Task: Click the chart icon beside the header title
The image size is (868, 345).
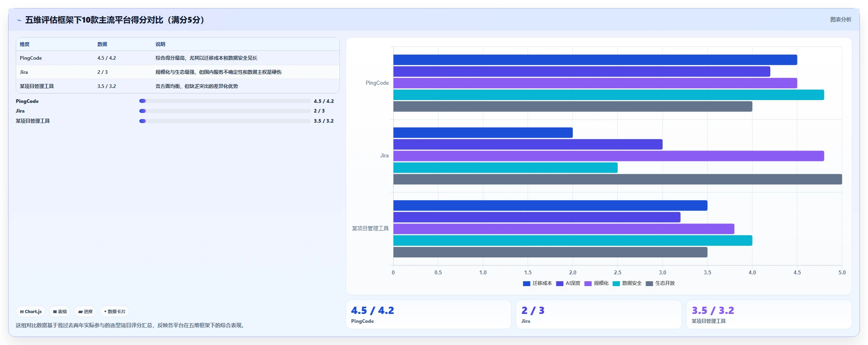Action: coord(19,20)
